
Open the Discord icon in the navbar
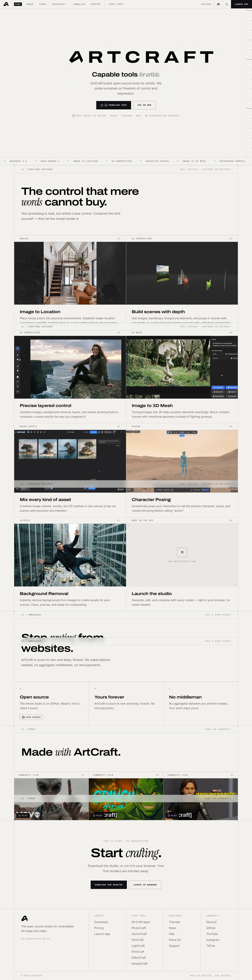[218, 4]
